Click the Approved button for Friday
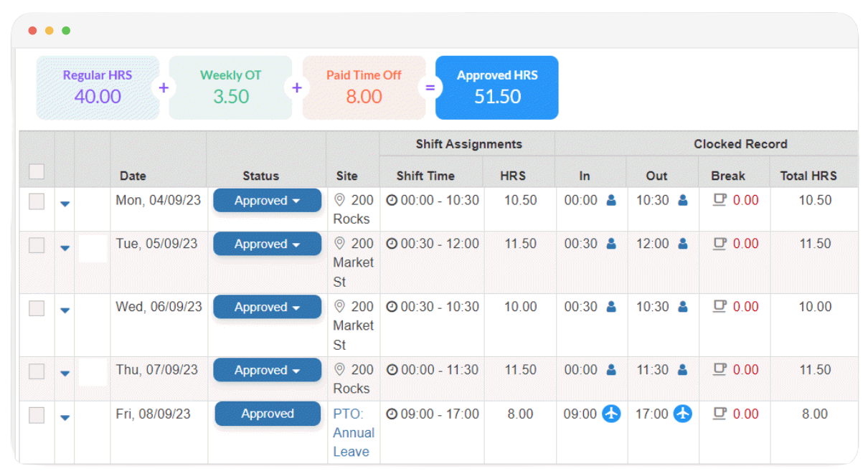Viewport: 868px width, 471px height. point(268,414)
